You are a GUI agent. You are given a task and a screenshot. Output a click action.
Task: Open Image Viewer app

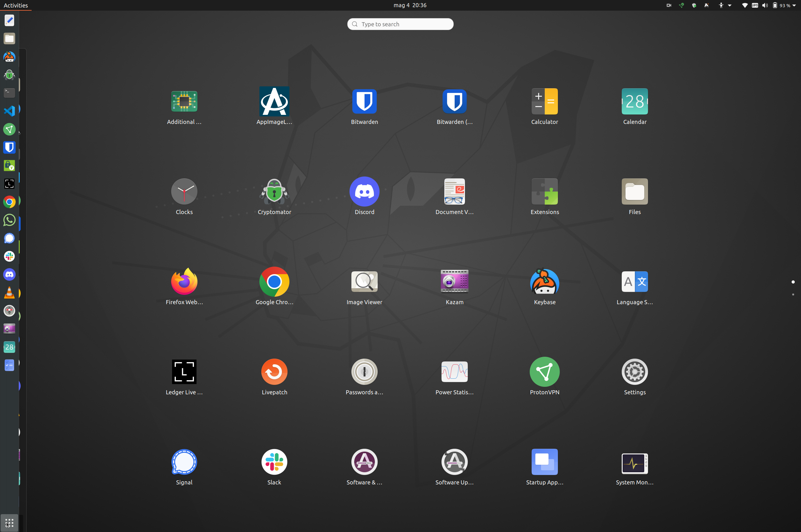click(365, 282)
